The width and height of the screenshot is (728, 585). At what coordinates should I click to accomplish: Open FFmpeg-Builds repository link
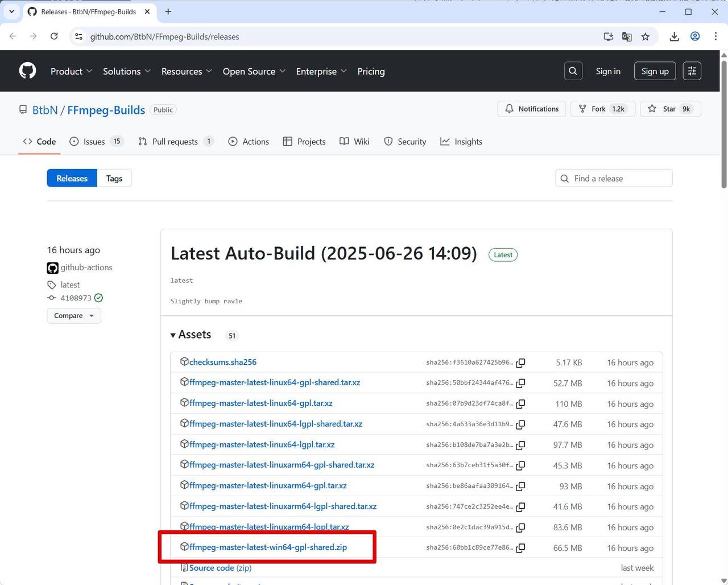tap(106, 110)
